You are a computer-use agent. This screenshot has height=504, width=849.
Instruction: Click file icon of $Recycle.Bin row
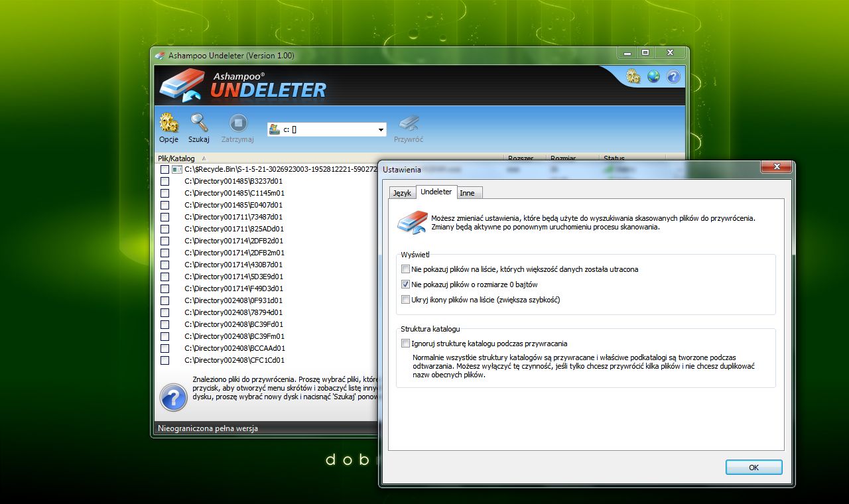click(x=177, y=169)
